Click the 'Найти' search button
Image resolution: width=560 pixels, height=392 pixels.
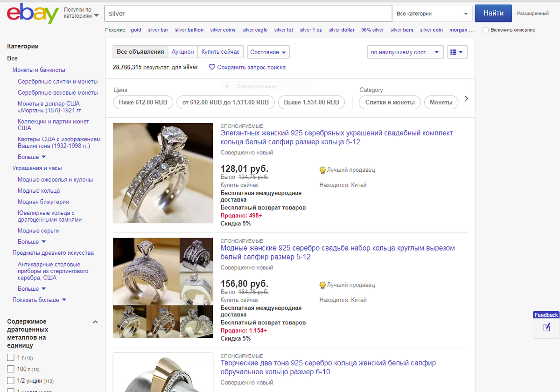pos(493,14)
